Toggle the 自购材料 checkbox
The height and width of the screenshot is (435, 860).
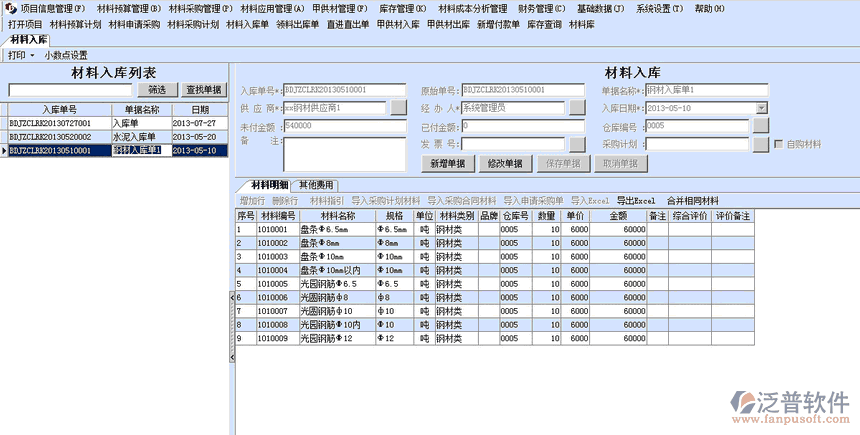[779, 144]
